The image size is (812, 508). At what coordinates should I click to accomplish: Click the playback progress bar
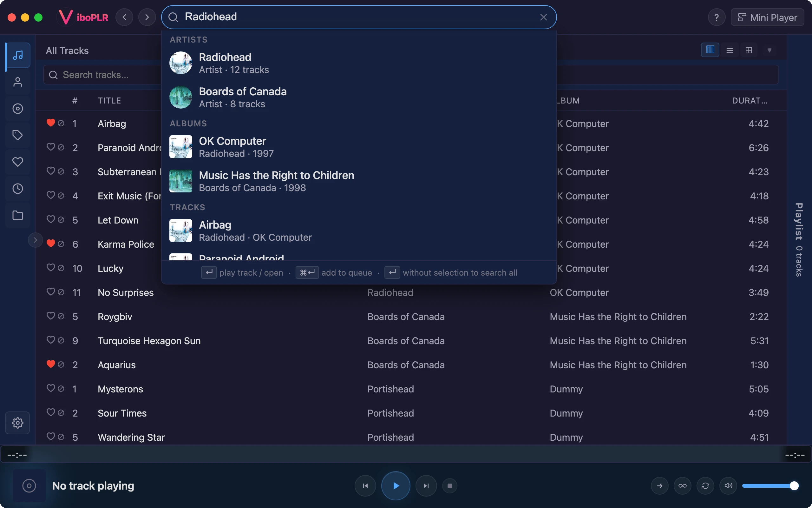(x=406, y=455)
